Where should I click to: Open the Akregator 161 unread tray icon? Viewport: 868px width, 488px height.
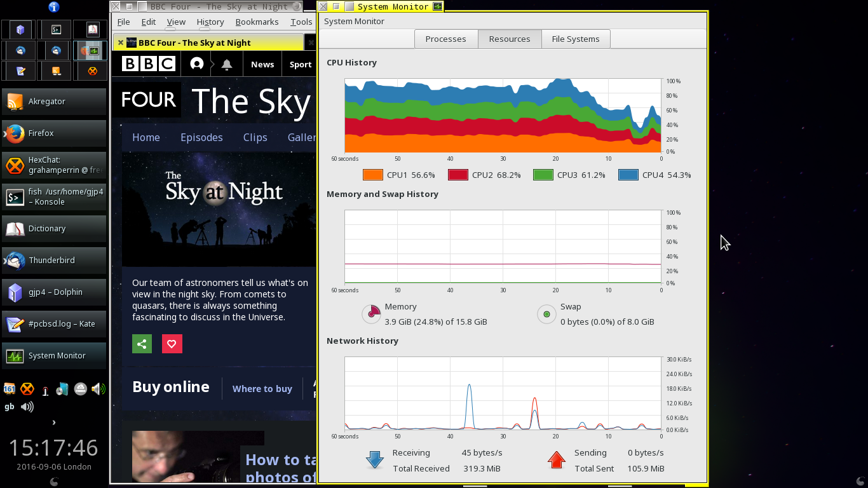[x=10, y=389]
